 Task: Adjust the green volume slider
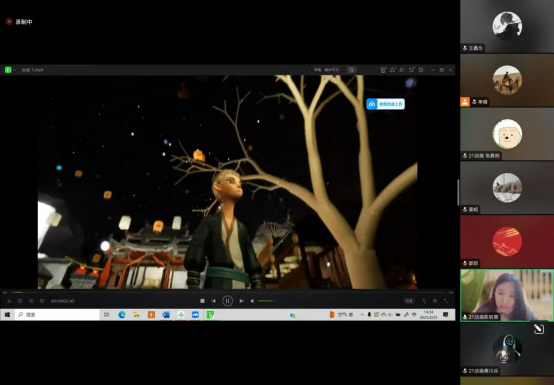point(267,301)
